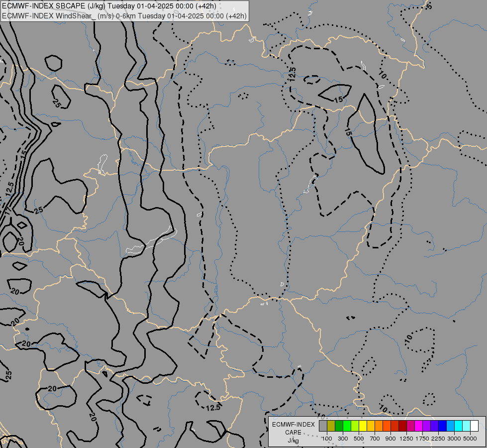Select the pure blue legend swatch

[x=442, y=426]
